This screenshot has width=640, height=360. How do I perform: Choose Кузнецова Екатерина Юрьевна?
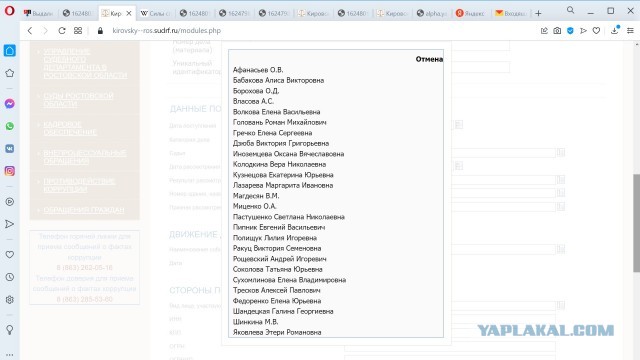pyautogui.click(x=283, y=175)
